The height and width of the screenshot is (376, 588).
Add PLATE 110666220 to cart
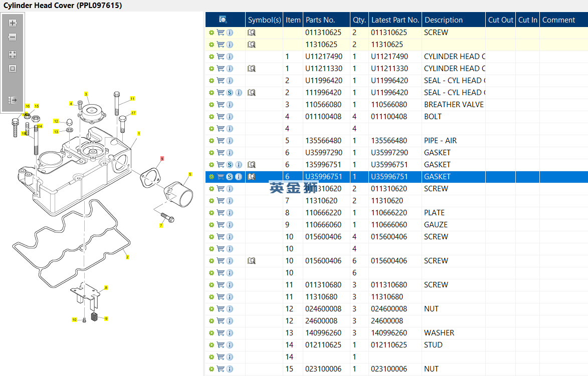[x=221, y=213]
